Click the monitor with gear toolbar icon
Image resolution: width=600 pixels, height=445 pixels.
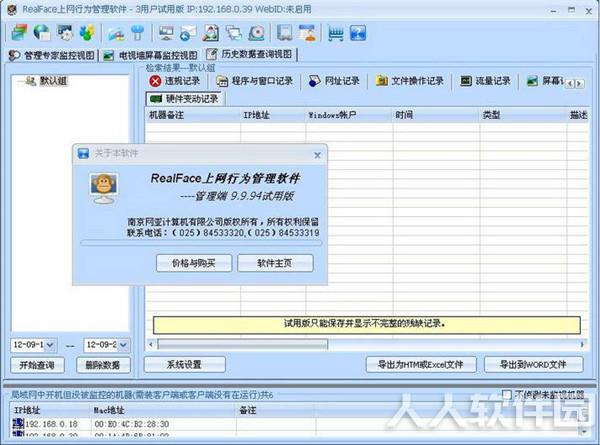(x=65, y=33)
